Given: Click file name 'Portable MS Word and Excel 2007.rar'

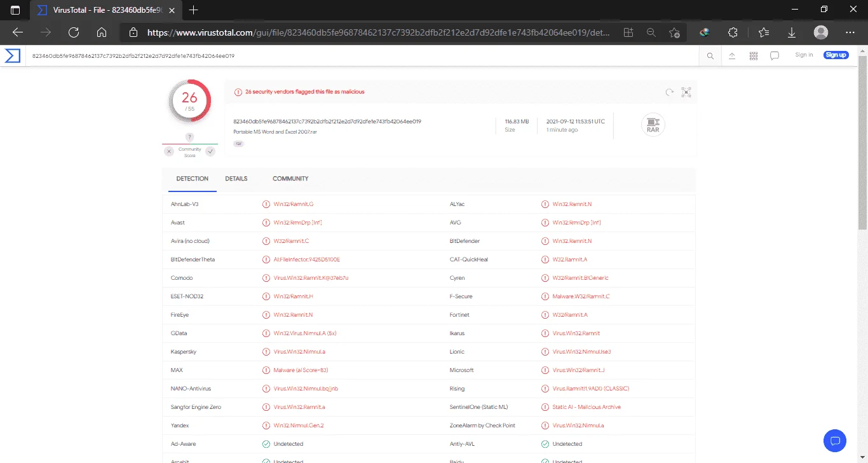Looking at the screenshot, I should [276, 132].
